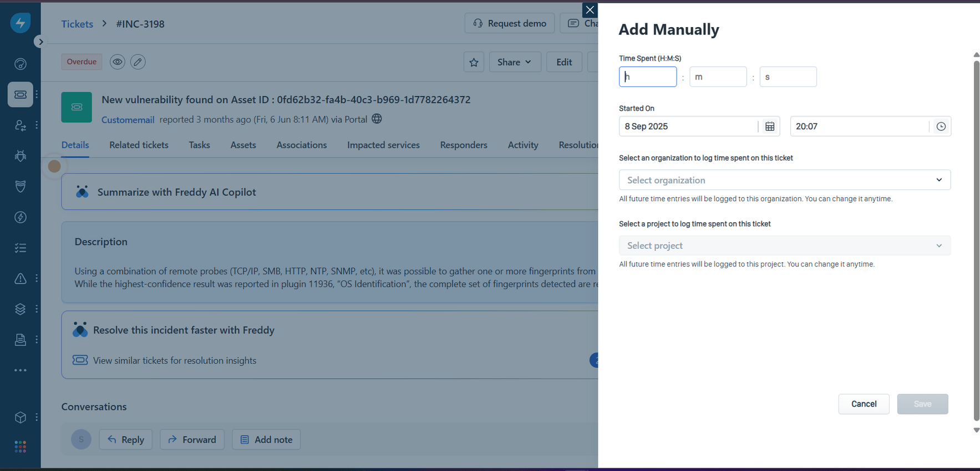
Task: Open the Tickets icon in sidebar
Action: (21, 95)
